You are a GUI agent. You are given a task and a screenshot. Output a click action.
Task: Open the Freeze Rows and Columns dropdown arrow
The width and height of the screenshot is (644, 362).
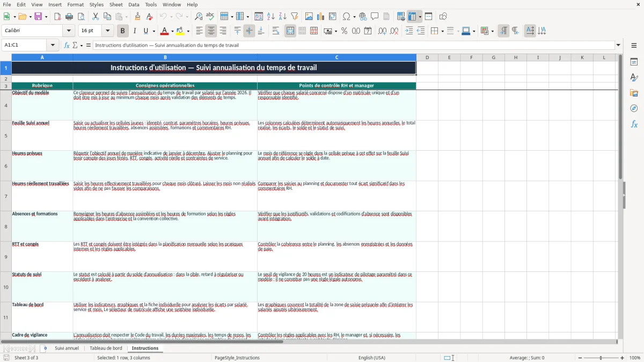pos(420,17)
